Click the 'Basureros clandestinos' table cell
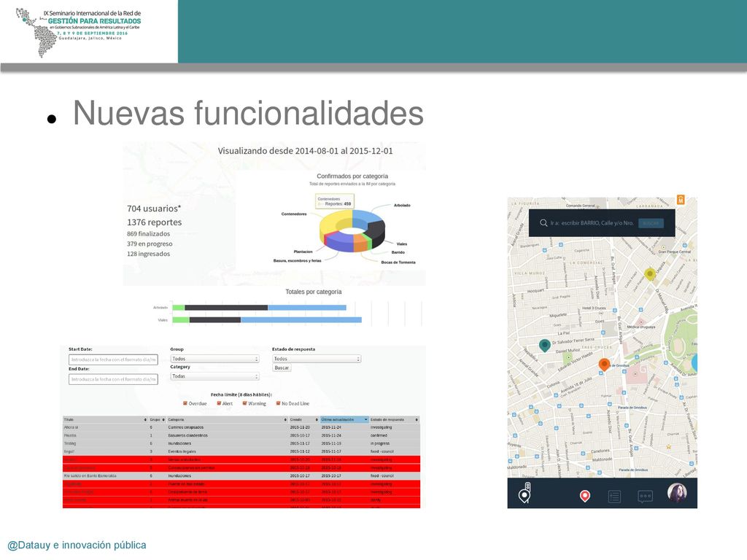Screen dimensions: 747x560 tap(187, 435)
